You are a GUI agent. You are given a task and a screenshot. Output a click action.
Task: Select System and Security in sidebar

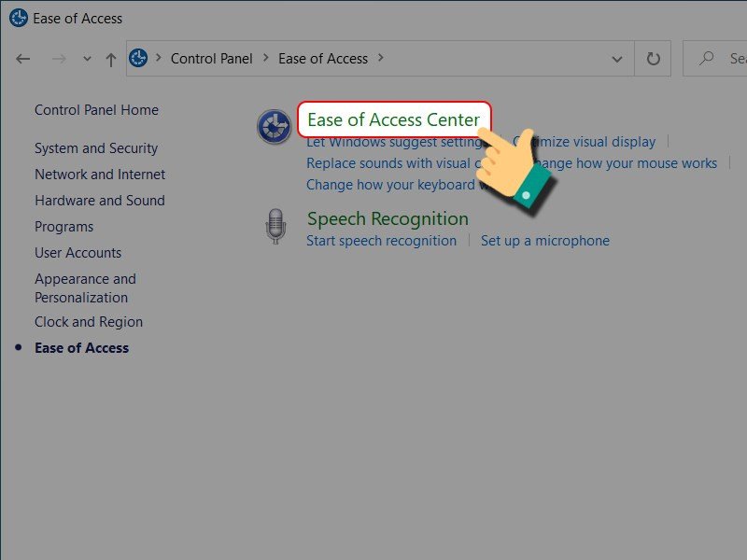[x=96, y=147]
